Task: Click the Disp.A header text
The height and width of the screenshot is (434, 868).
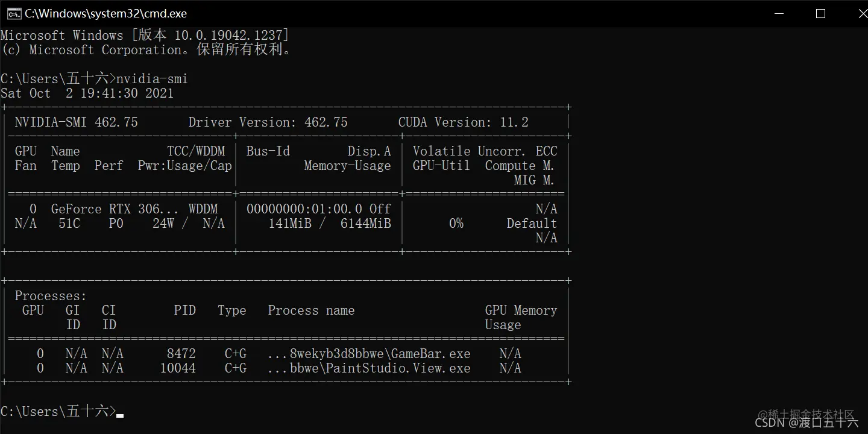Action: coord(370,151)
